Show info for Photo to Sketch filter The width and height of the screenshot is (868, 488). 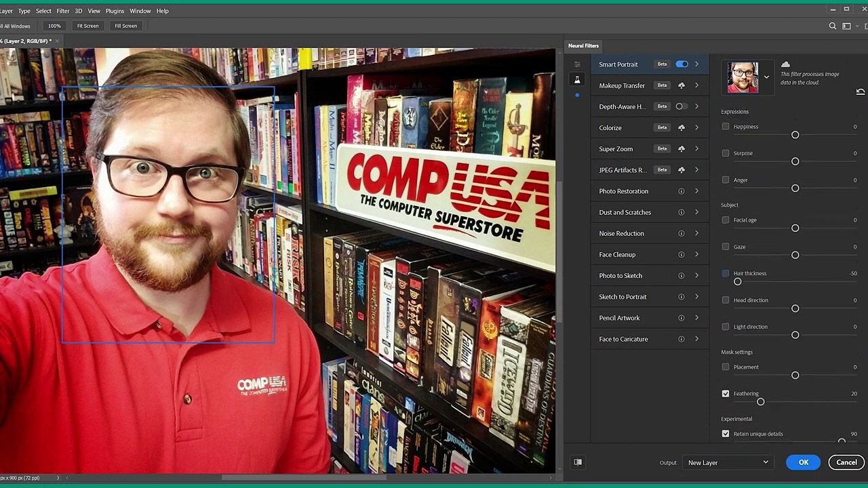pyautogui.click(x=682, y=276)
